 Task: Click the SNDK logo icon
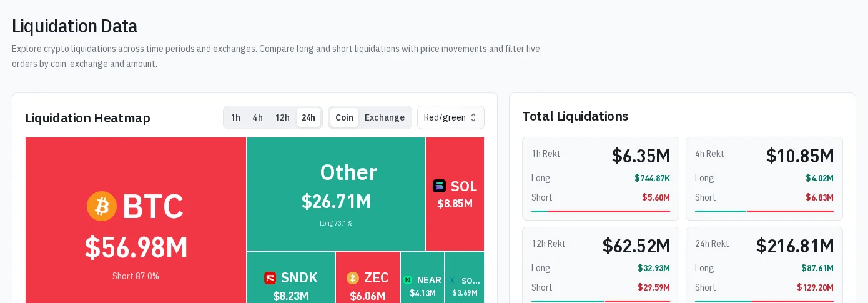point(270,278)
